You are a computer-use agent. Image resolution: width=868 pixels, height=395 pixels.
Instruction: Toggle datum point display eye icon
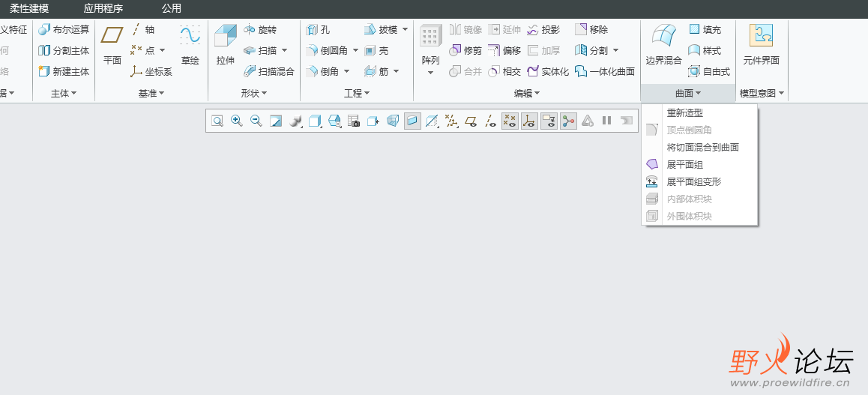click(x=510, y=121)
